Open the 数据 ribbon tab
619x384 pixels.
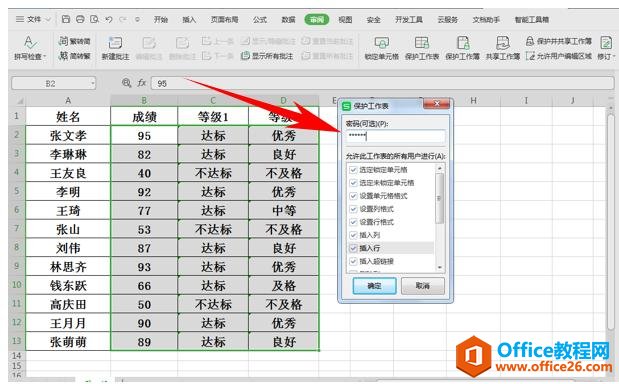(x=288, y=19)
